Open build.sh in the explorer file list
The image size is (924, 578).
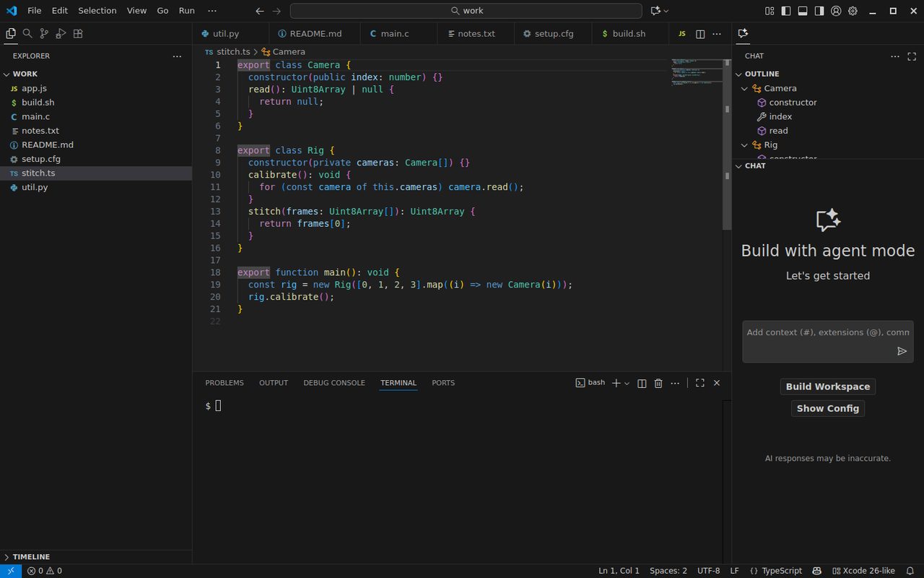click(x=96, y=103)
